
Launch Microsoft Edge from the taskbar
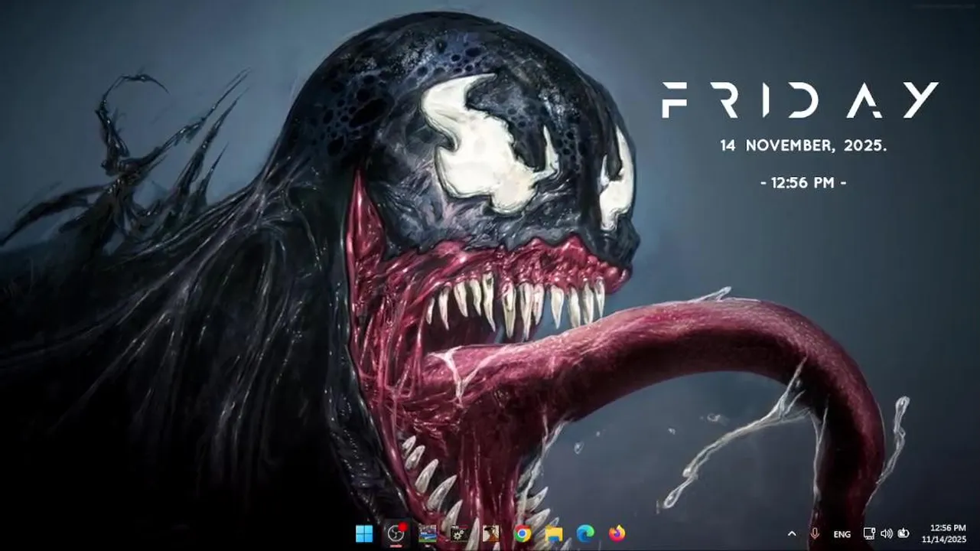point(585,533)
